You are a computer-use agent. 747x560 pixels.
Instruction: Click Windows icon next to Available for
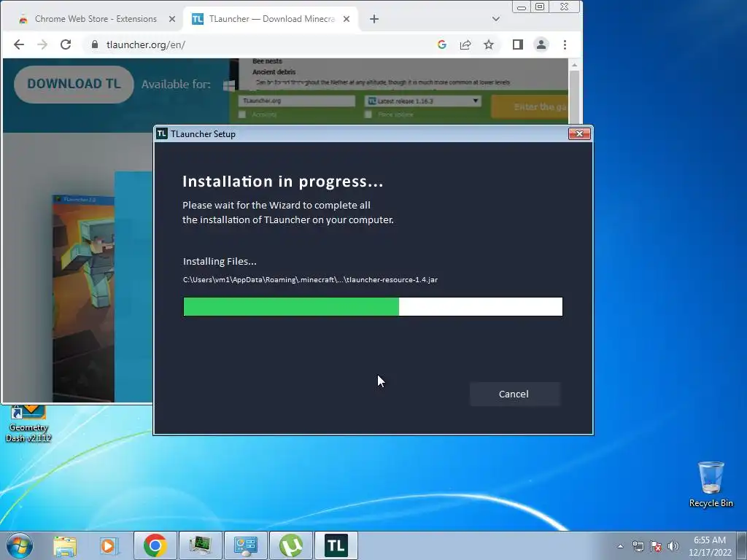[228, 85]
